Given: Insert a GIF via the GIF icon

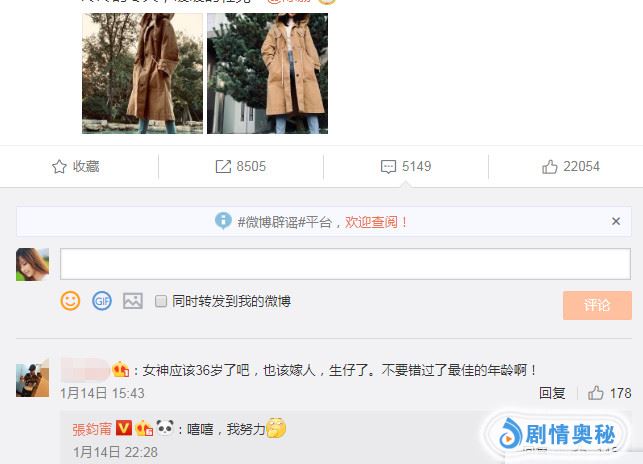Looking at the screenshot, I should pos(102,301).
